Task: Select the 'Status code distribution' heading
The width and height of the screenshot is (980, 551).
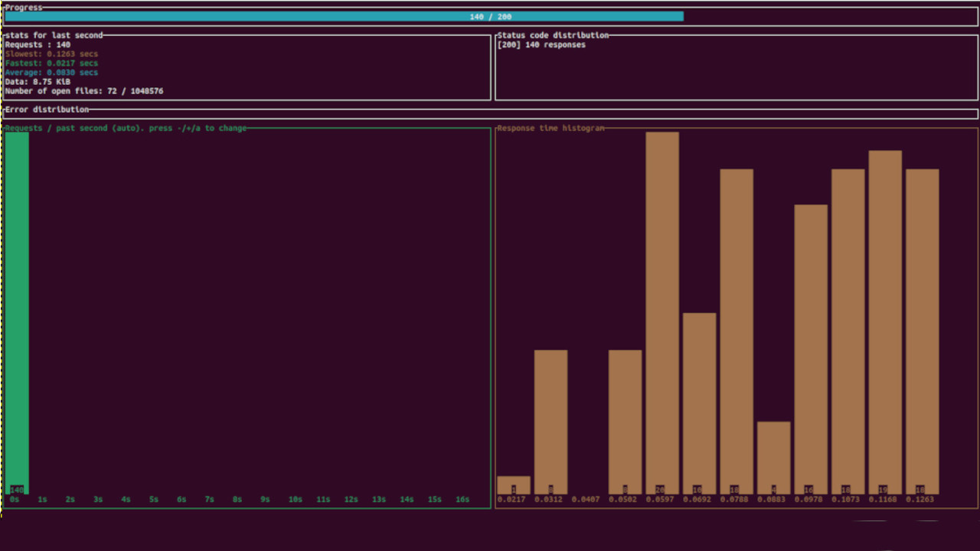Action: [x=553, y=35]
